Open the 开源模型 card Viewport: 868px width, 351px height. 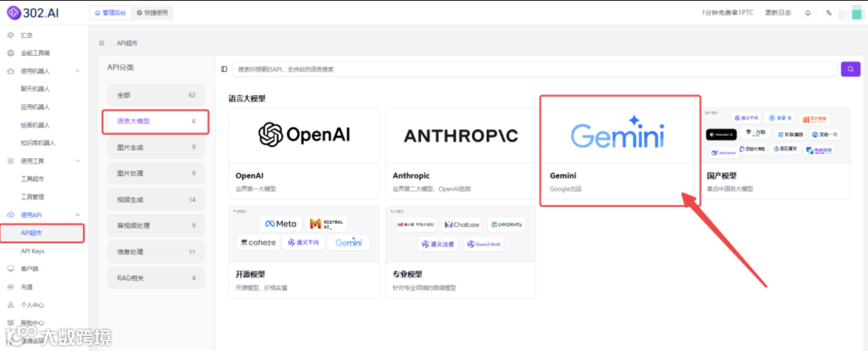304,252
